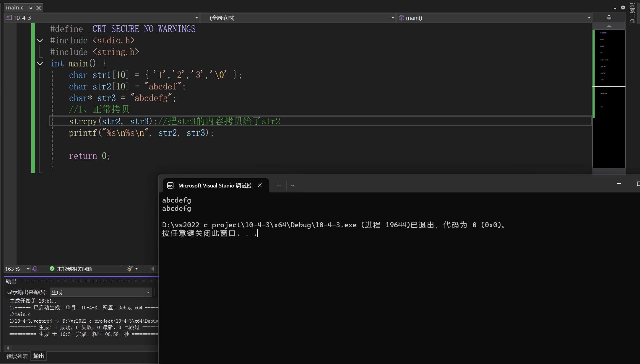Viewport: 640px width, 364px height.
Task: Open terminal profiles chevron dropdown
Action: click(x=293, y=185)
